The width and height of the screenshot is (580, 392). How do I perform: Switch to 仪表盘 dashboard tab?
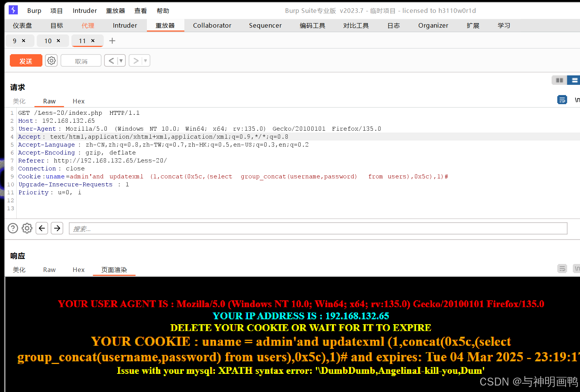22,25
